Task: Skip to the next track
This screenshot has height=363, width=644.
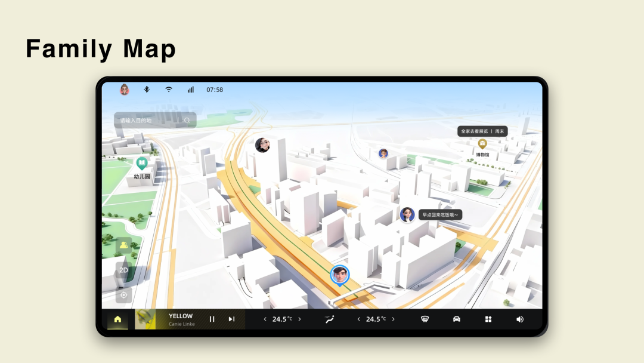Action: tap(231, 319)
